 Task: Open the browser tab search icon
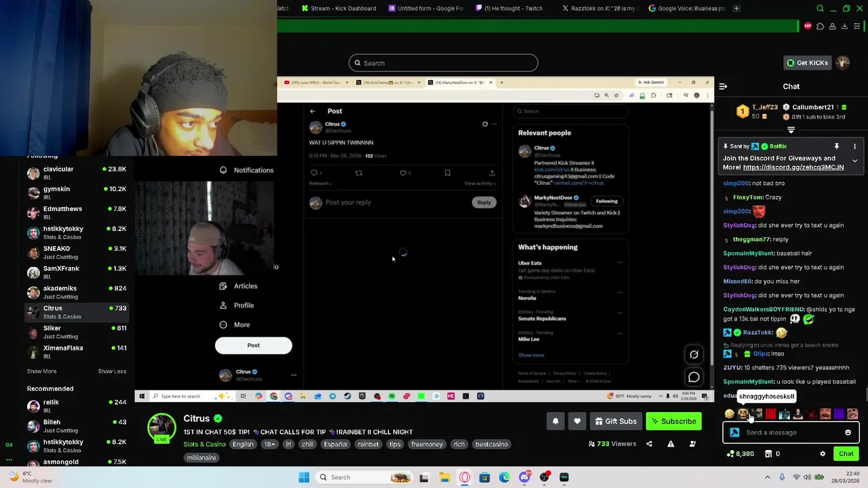click(821, 9)
